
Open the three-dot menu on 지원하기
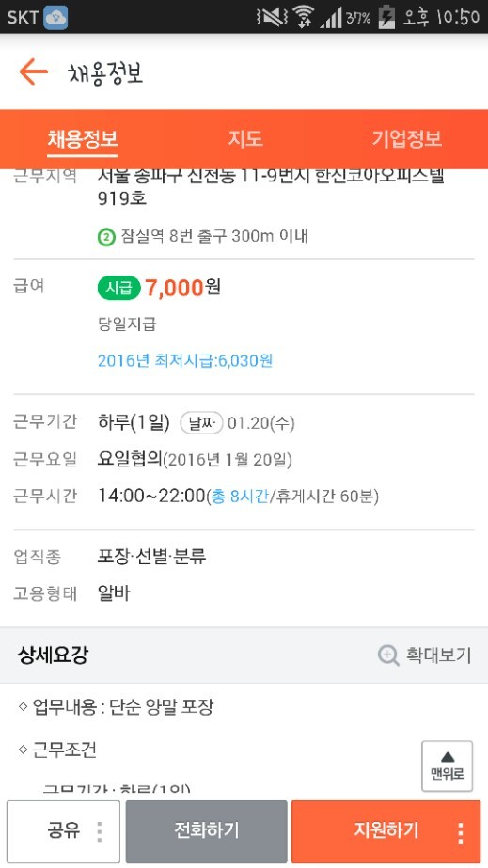461,832
